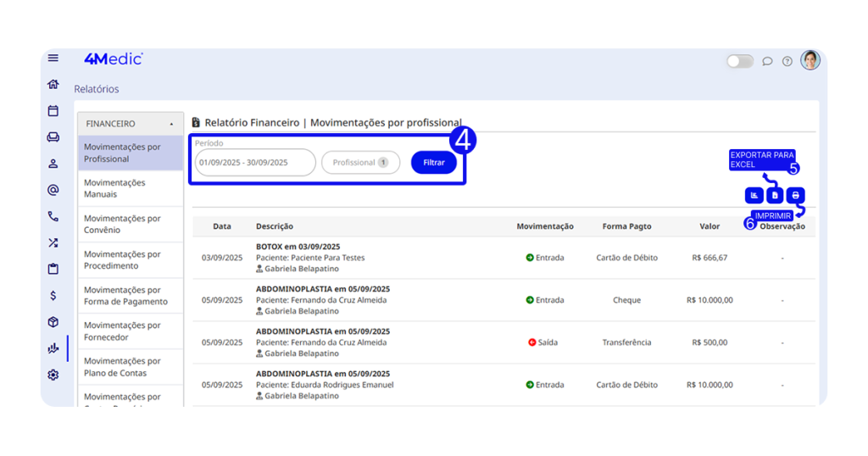This screenshot has height=456, width=868.
Task: Select Movimentações por Forma de Pagamento
Action: (x=131, y=295)
